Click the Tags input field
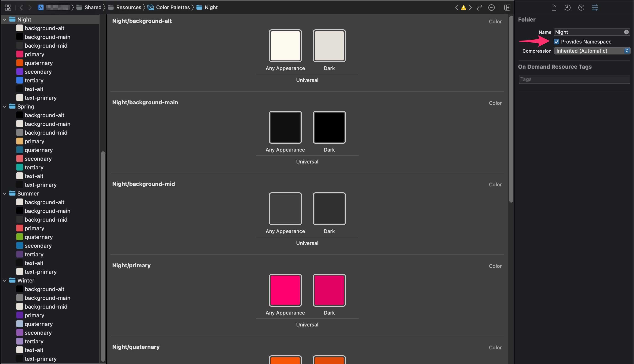The height and width of the screenshot is (364, 634). coord(574,79)
